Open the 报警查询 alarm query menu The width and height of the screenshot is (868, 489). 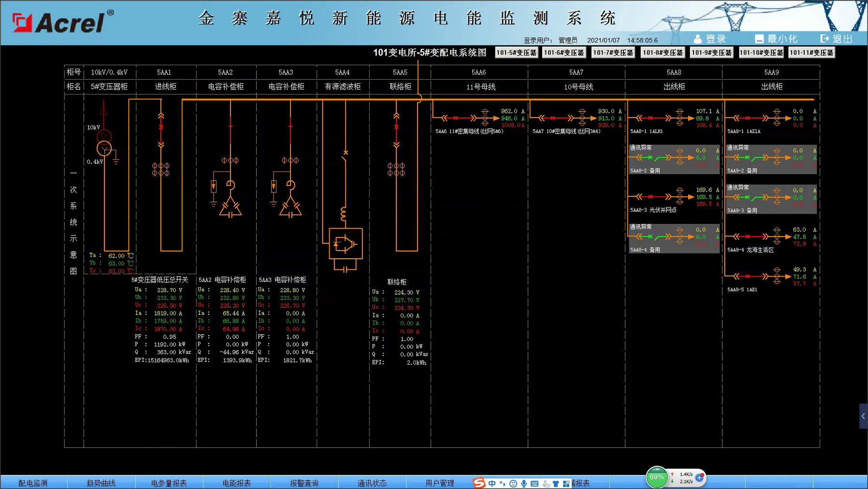point(304,483)
